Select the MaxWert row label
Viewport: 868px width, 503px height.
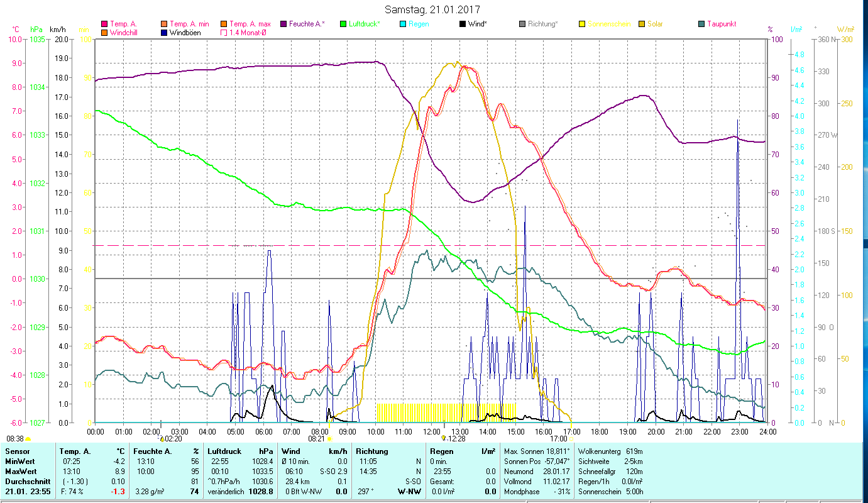pos(22,472)
